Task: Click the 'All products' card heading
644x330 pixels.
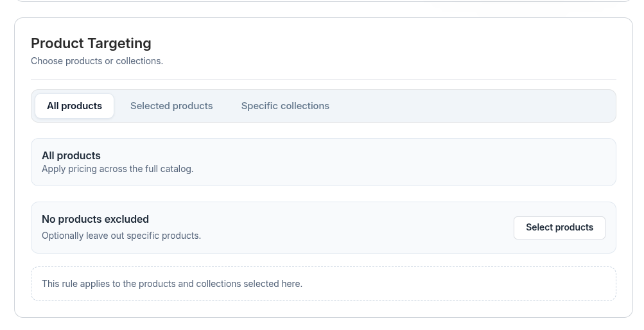Action: point(71,155)
